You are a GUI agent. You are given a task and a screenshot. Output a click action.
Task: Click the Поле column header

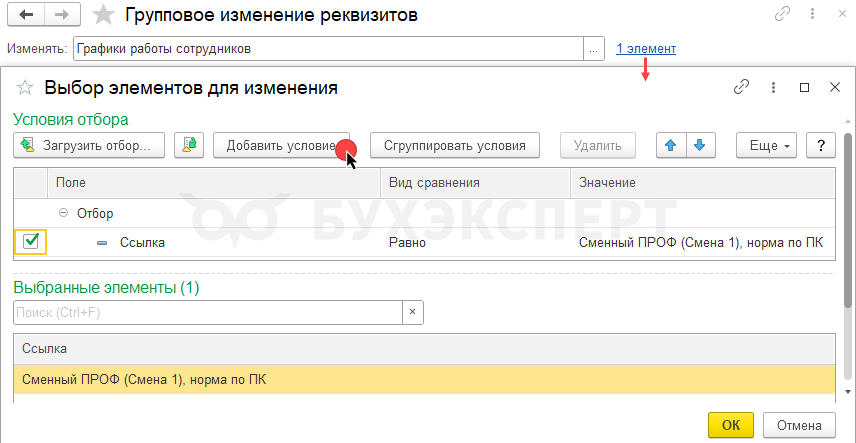pyautogui.click(x=214, y=183)
